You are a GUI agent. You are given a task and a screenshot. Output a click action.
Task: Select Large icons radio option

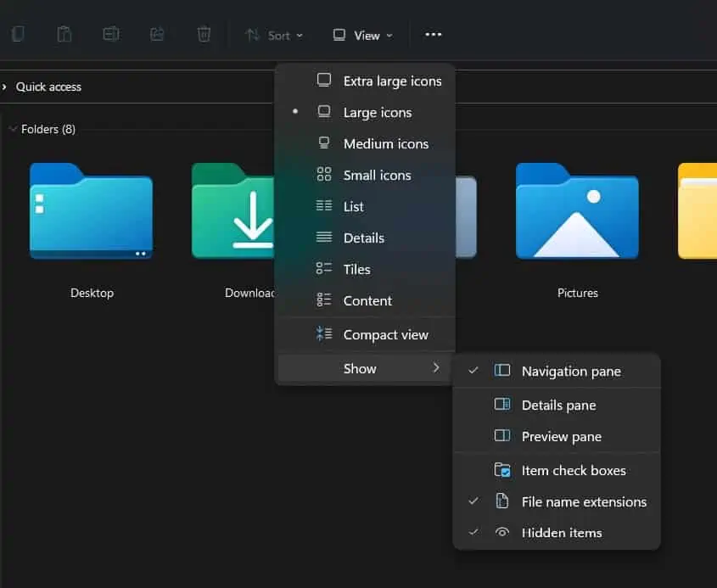click(x=377, y=112)
